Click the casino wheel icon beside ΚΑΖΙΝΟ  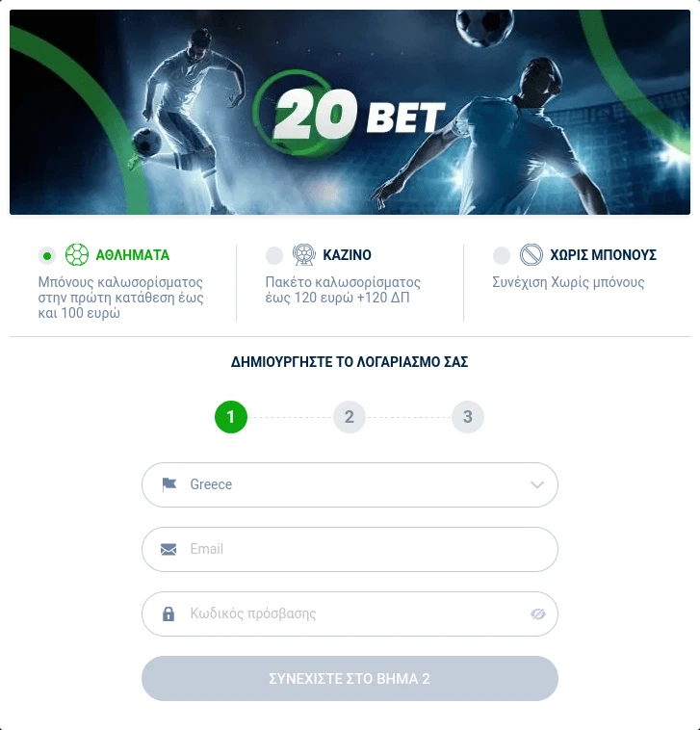click(x=304, y=254)
